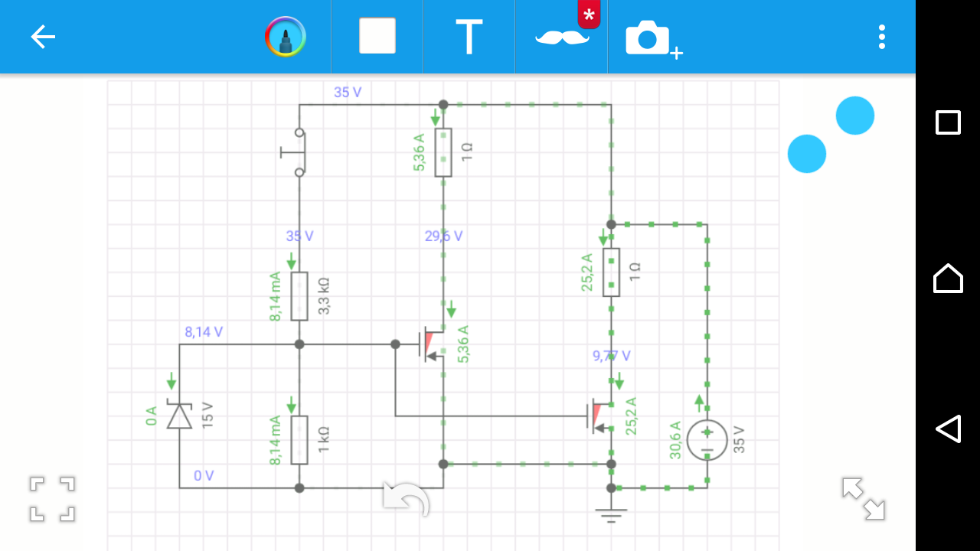Select 1 Ω resistor carrying 25,2 A

pos(611,272)
